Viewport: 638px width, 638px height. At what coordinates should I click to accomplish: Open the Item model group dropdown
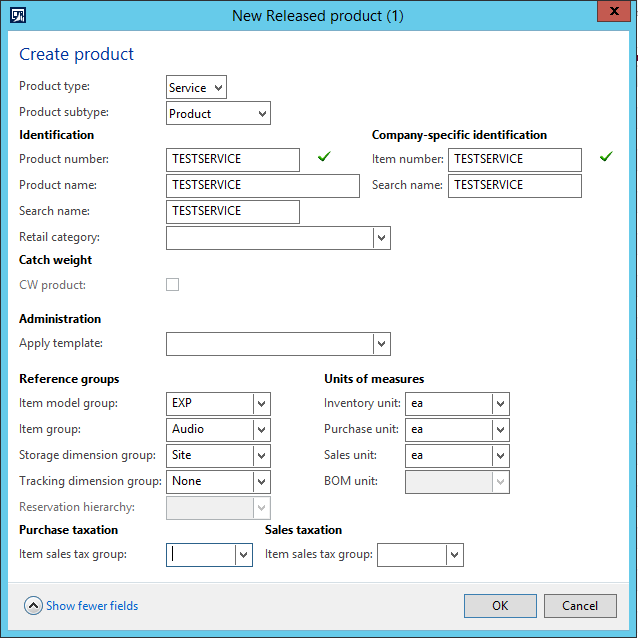(x=261, y=404)
